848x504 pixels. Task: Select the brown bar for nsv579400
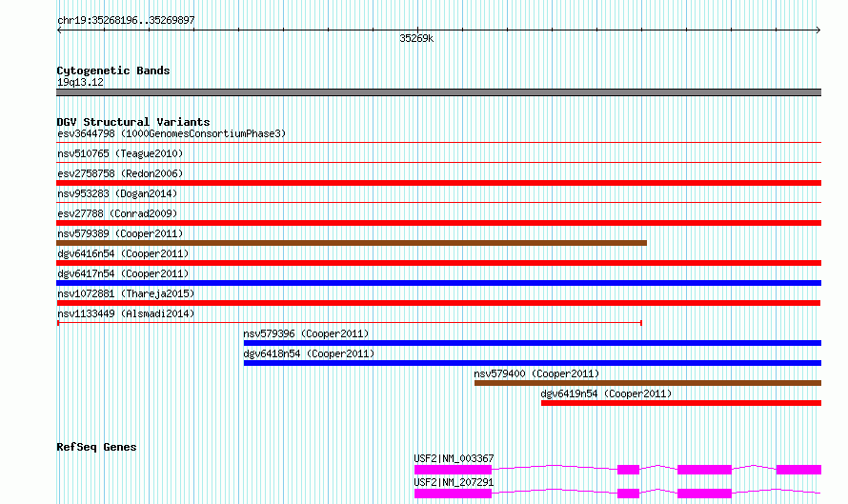[x=648, y=383]
